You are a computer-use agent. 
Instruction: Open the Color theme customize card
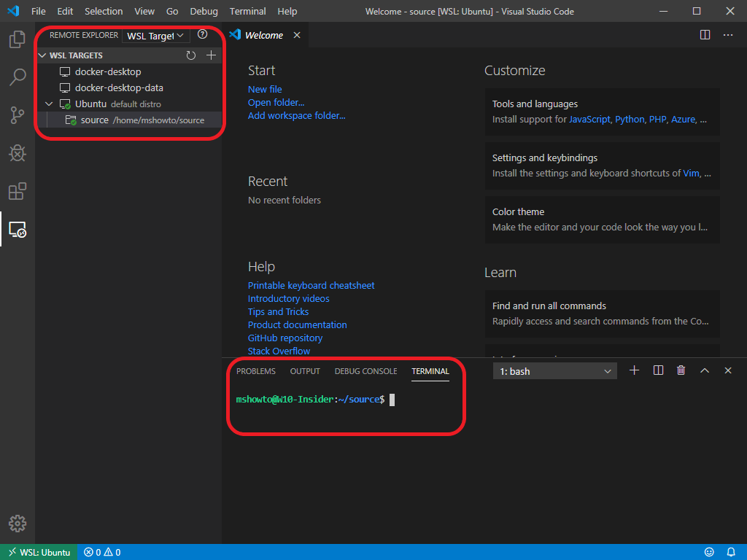pyautogui.click(x=602, y=219)
